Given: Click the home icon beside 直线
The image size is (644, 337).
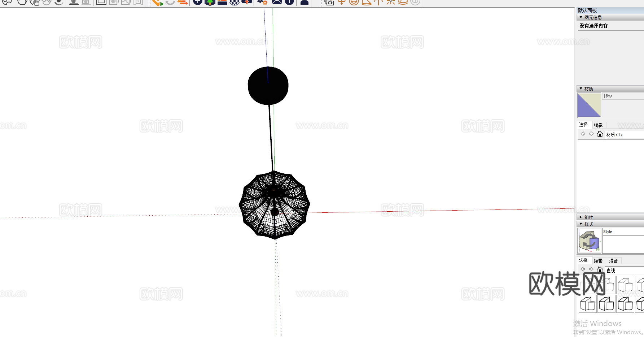Looking at the screenshot, I should (x=600, y=269).
